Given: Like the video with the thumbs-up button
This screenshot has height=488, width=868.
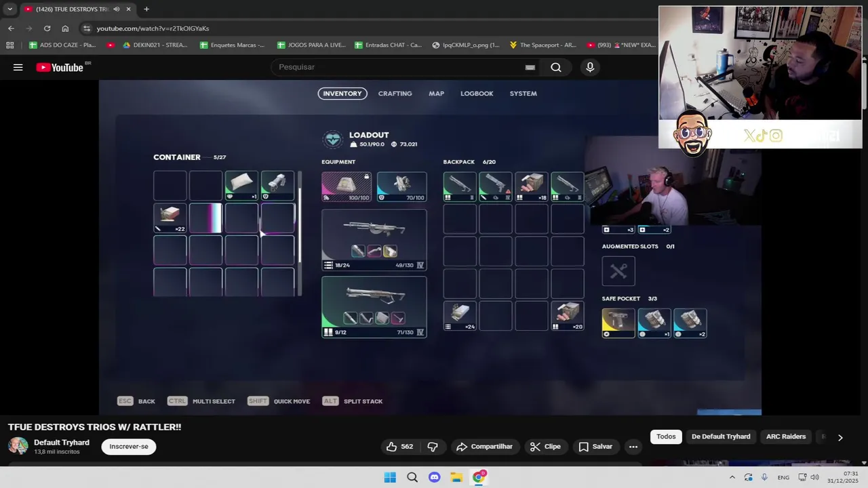Looking at the screenshot, I should [400, 447].
